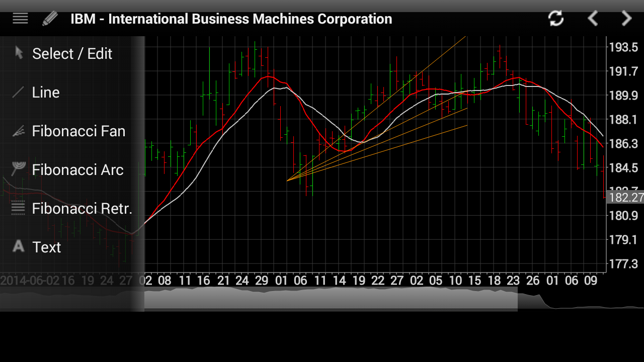Select Fibonacci Retr. menu label

(x=82, y=209)
